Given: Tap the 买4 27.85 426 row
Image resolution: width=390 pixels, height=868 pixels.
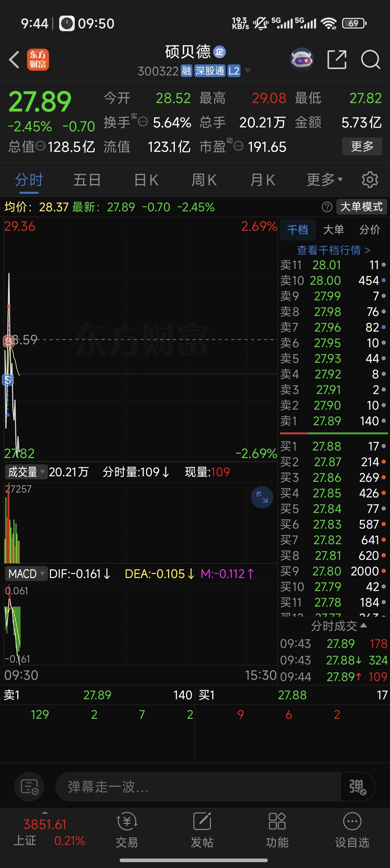Looking at the screenshot, I should [333, 493].
